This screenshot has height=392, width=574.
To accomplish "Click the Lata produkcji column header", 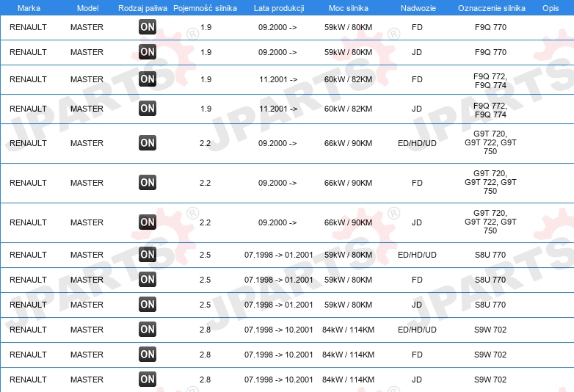I will [279, 8].
